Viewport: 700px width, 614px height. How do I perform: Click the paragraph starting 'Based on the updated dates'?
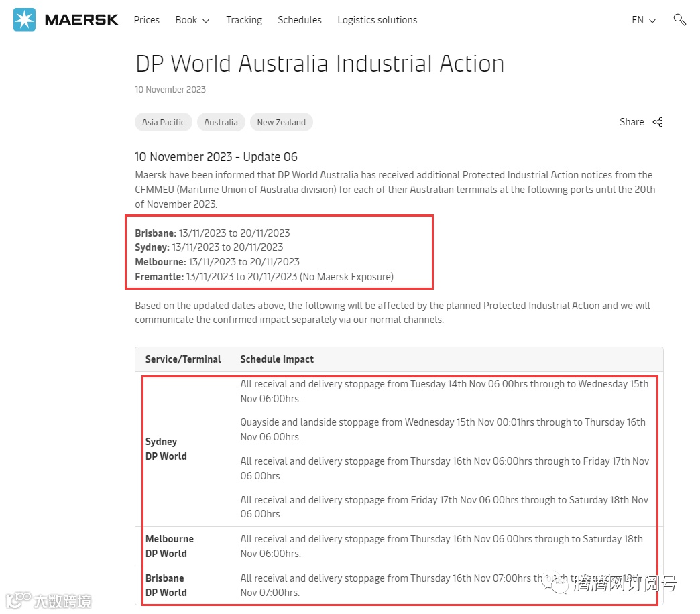(x=392, y=313)
